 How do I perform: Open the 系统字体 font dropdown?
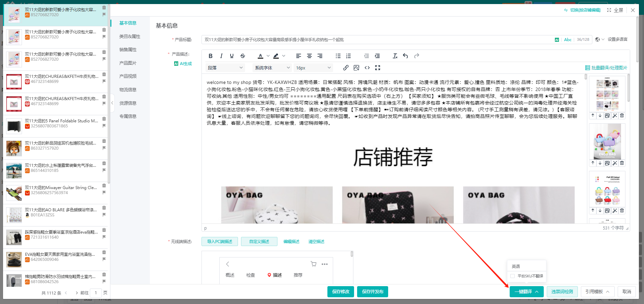(x=272, y=68)
